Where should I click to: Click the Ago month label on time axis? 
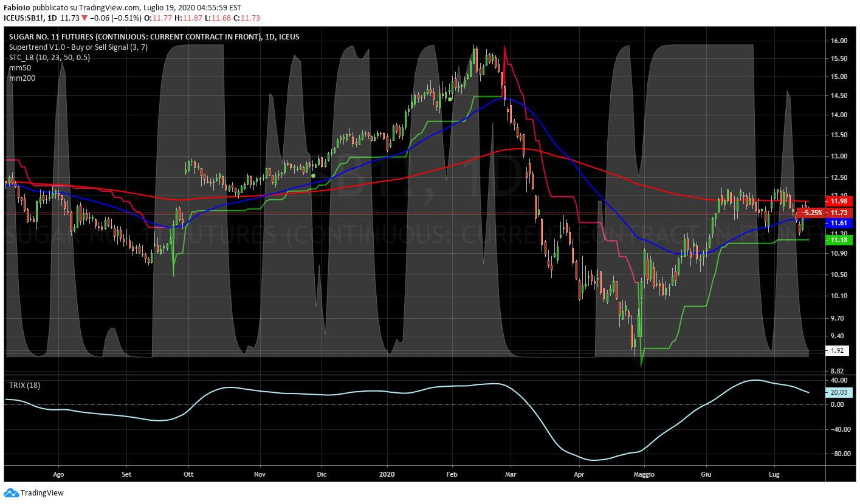click(59, 474)
